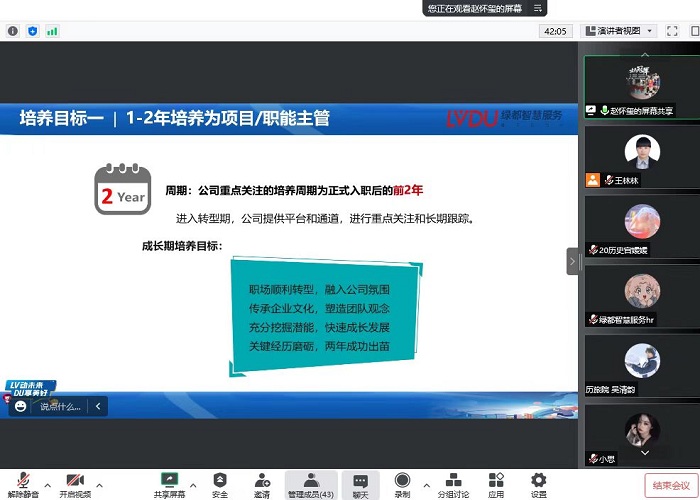Open the 邀请 invite participants icon
700x500 pixels.
(262, 481)
